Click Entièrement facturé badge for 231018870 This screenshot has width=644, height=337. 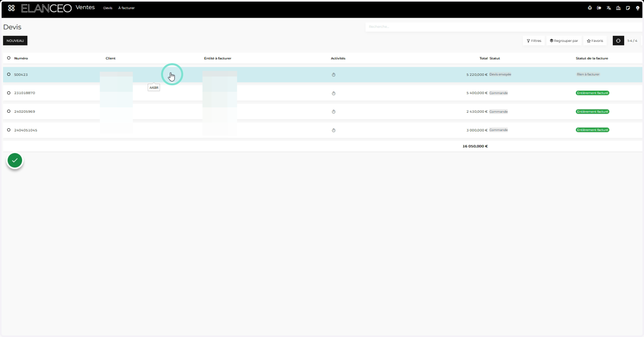592,93
